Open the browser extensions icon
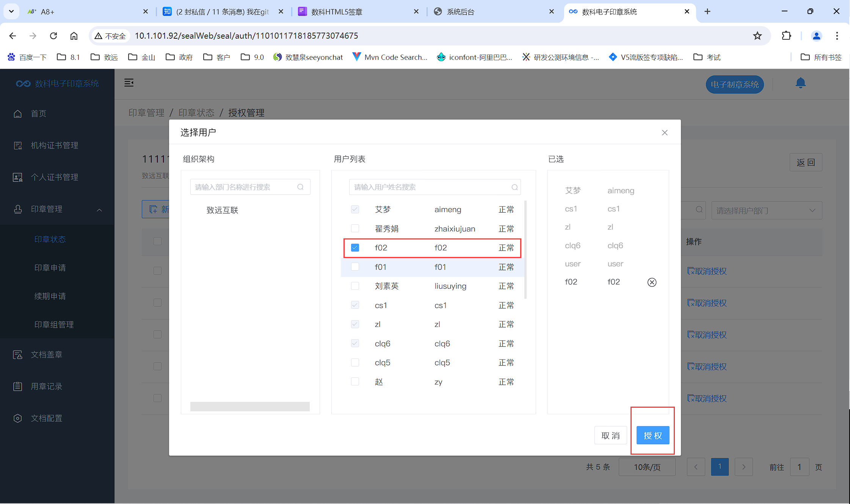 tap(786, 36)
